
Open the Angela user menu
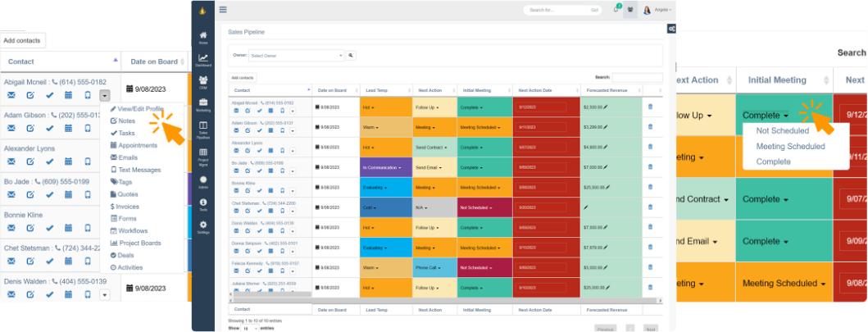tap(657, 9)
